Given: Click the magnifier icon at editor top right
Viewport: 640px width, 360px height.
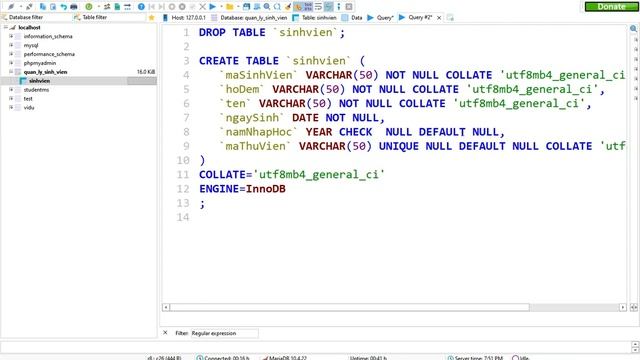Looking at the screenshot, I should pyautogui.click(x=633, y=29).
